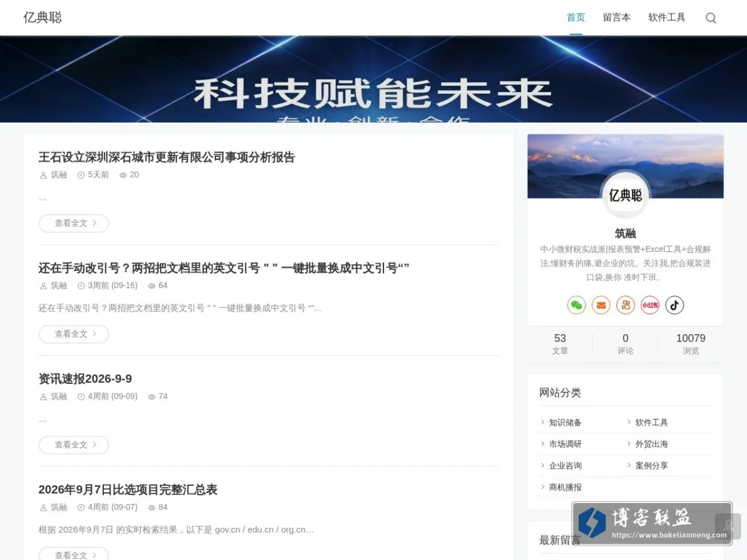The height and width of the screenshot is (560, 747).
Task: Click the eye views icon beside 20
Action: click(x=123, y=175)
